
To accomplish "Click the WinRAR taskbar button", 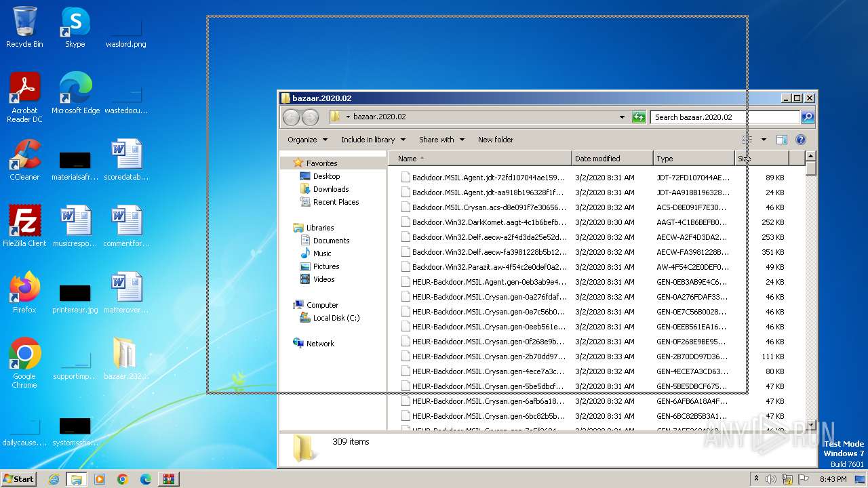I will [x=169, y=479].
